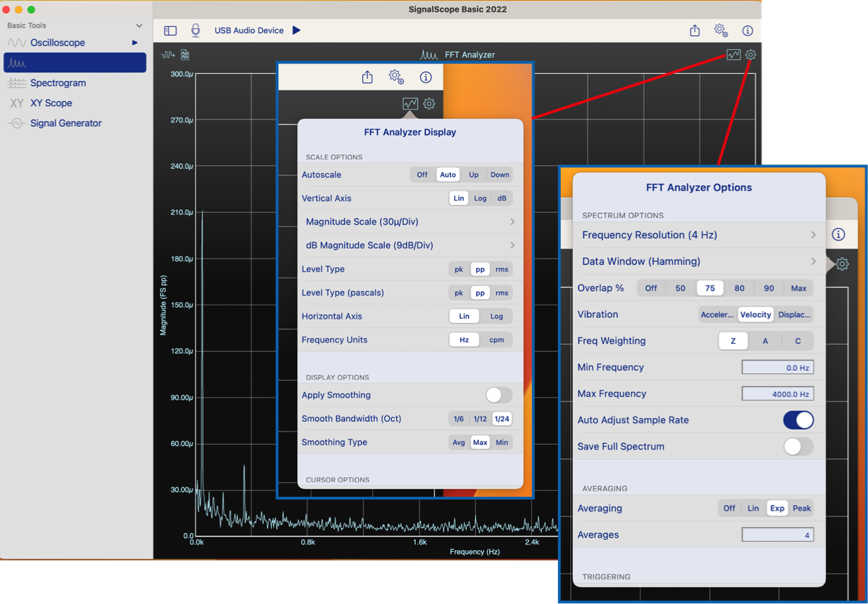
Task: Set Smoothing Type to Avg
Action: (x=459, y=442)
